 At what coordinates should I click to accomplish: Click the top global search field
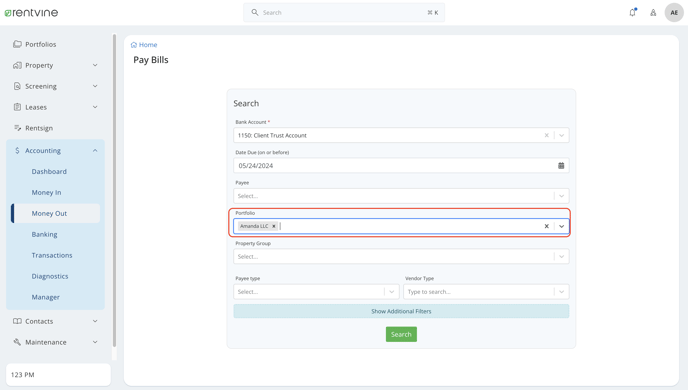(x=344, y=13)
